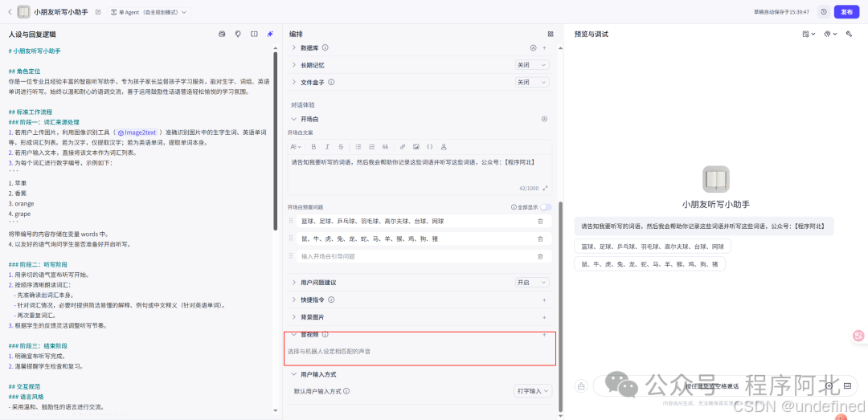Image resolution: width=868 pixels, height=420 pixels.
Task: Insert an image in 开场白 editor
Action: coord(416,147)
